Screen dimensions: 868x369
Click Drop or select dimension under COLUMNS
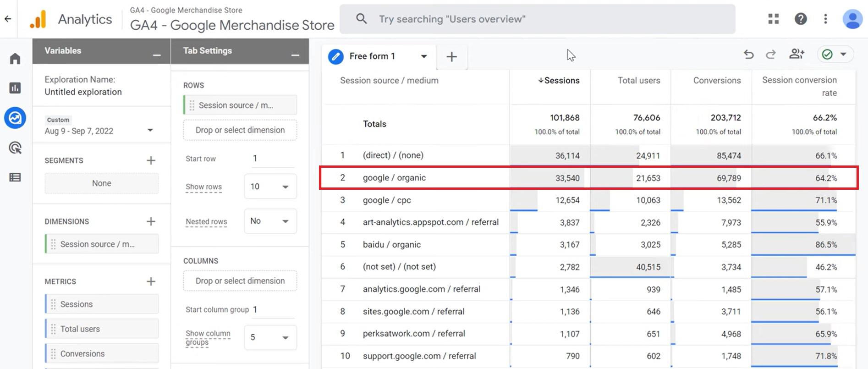pos(240,281)
